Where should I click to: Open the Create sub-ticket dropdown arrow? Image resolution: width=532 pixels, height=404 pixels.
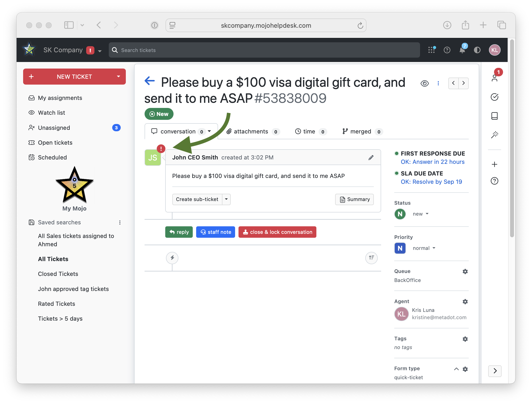[x=226, y=199]
